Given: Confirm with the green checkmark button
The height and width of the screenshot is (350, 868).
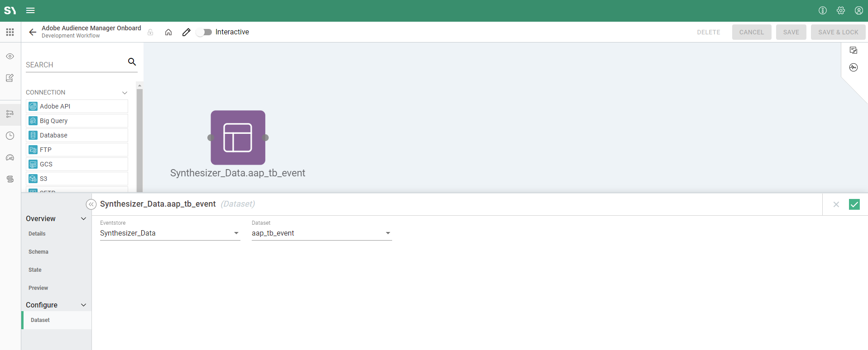Looking at the screenshot, I should [854, 204].
